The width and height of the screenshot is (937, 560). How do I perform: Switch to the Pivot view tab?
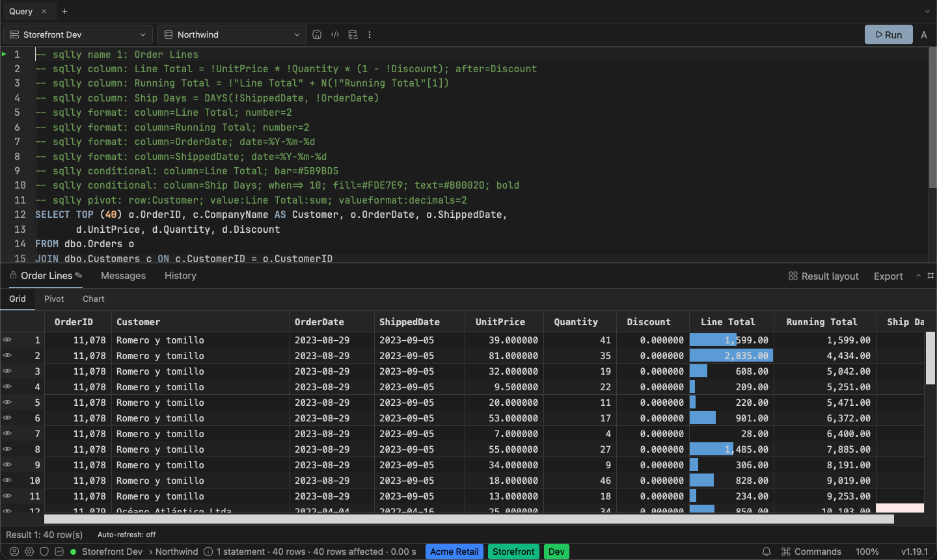(54, 299)
